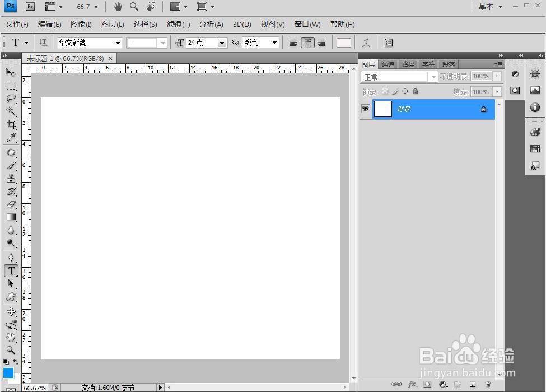Image resolution: width=546 pixels, height=392 pixels.
Task: Open the font style dropdown
Action: click(162, 43)
